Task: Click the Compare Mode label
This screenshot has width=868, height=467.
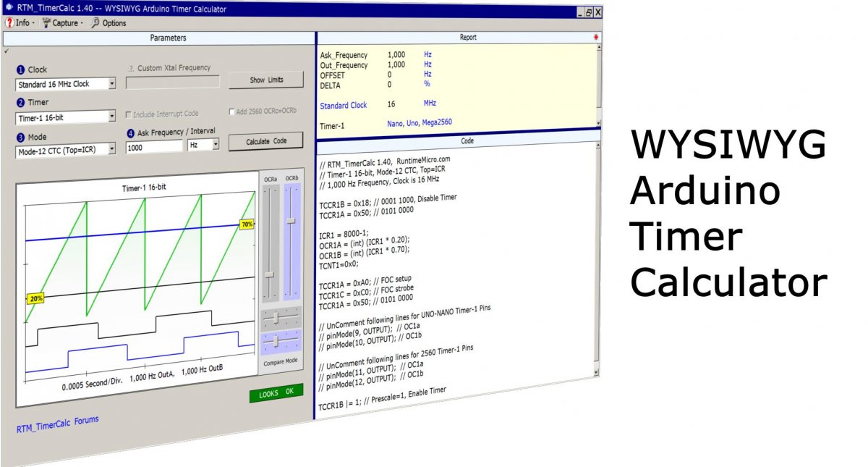Action: [280, 361]
